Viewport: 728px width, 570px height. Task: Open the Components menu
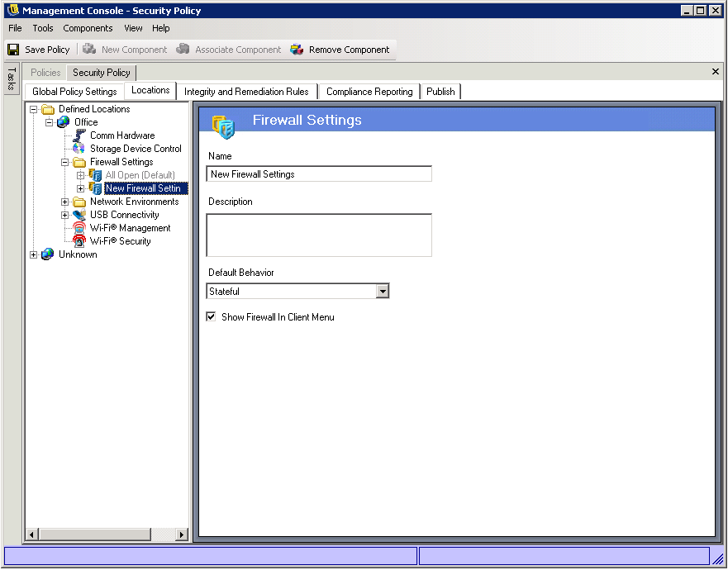[88, 28]
